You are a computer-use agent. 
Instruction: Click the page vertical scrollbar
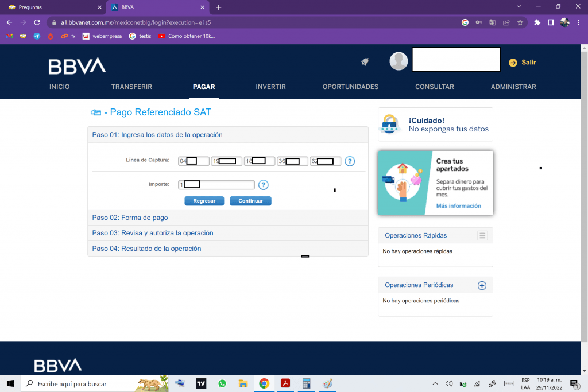tap(584, 197)
